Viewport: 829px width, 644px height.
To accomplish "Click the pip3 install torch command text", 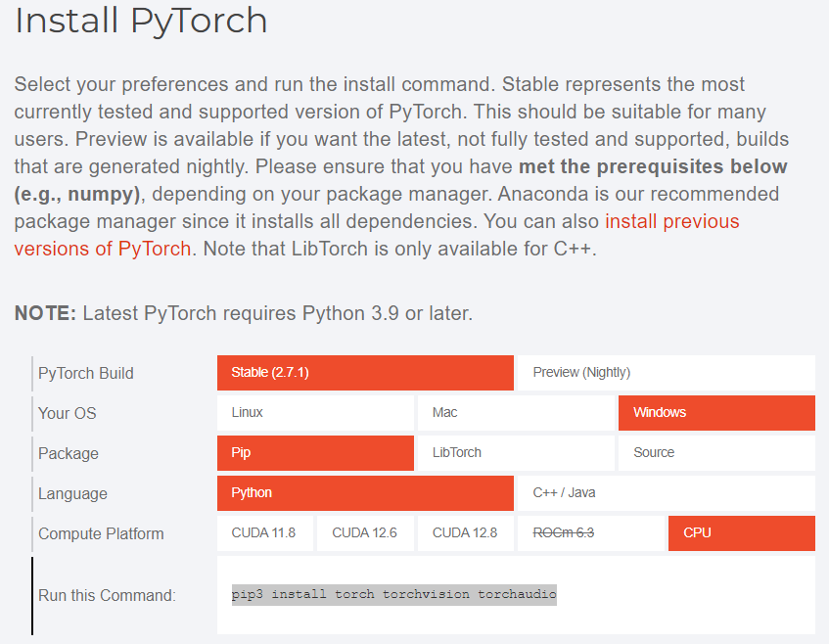I will [x=393, y=595].
